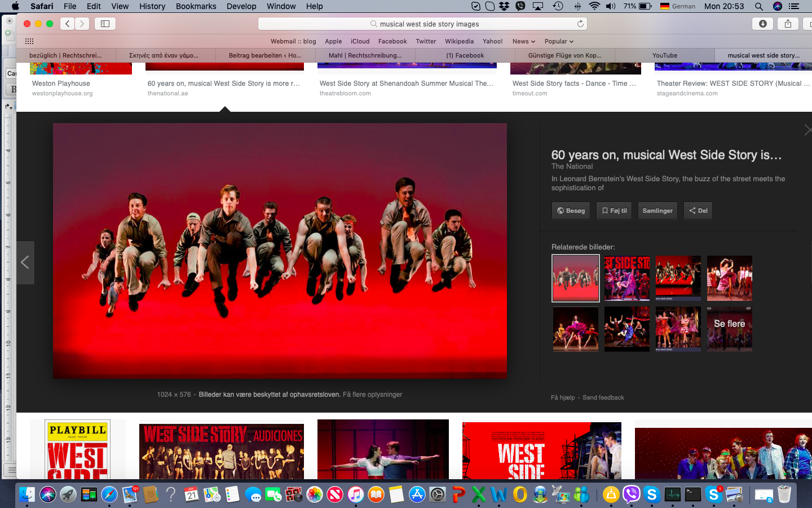Switch to the (1) Facebook tab
Viewport: 812px width, 508px height.
tap(465, 55)
